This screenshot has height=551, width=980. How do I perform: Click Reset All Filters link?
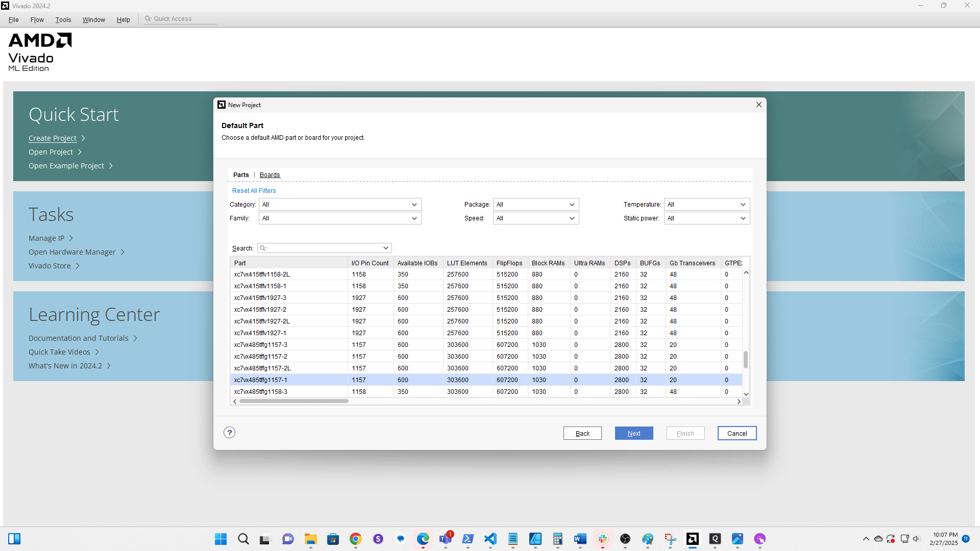[254, 191]
